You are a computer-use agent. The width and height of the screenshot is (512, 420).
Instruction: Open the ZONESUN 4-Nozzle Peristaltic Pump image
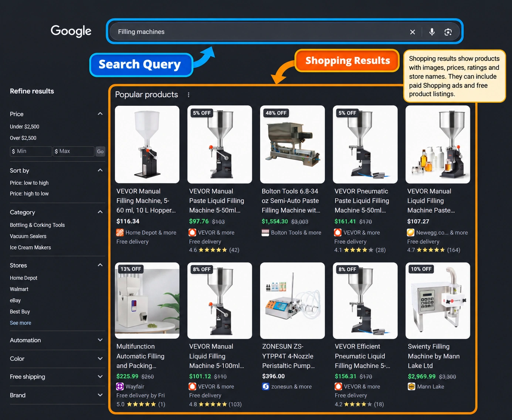292,301
